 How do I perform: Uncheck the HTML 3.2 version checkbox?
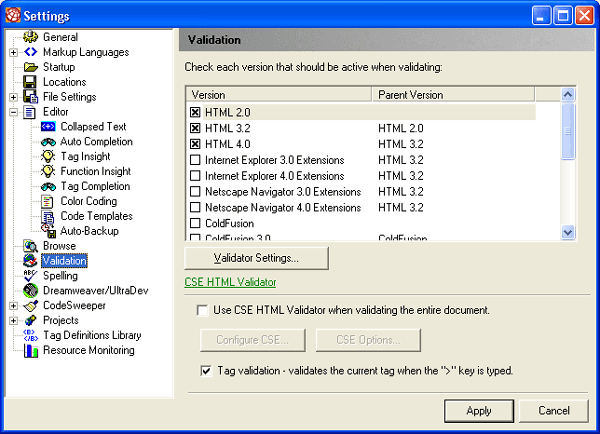pos(195,128)
